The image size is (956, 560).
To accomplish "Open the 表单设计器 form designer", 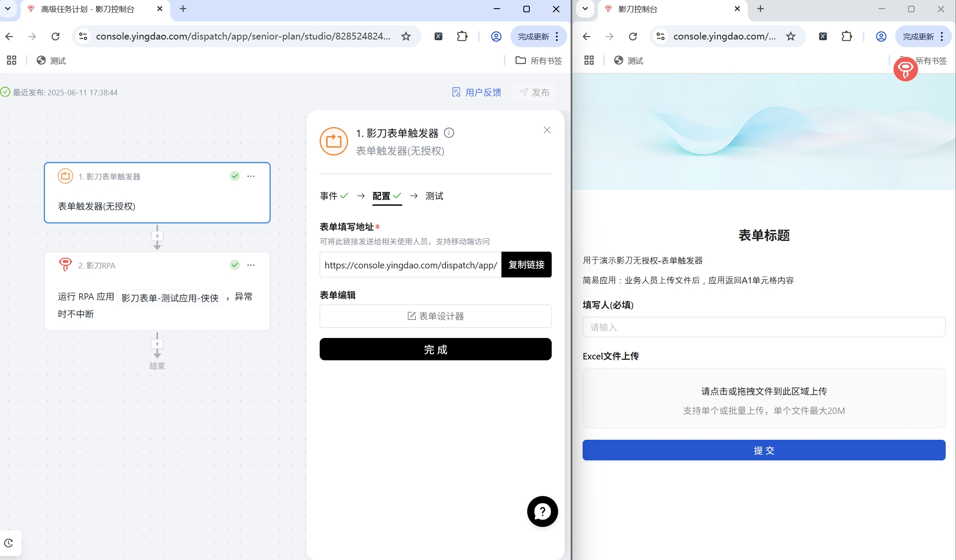I will pos(435,316).
